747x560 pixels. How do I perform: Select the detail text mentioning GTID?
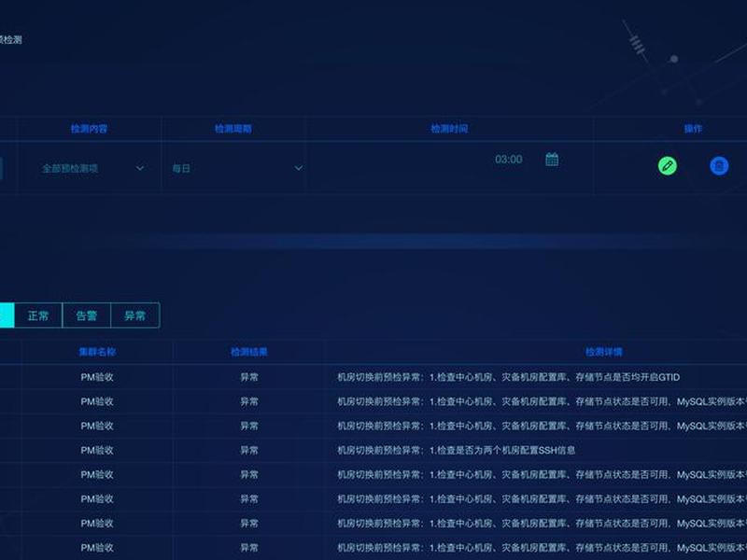coord(508,377)
